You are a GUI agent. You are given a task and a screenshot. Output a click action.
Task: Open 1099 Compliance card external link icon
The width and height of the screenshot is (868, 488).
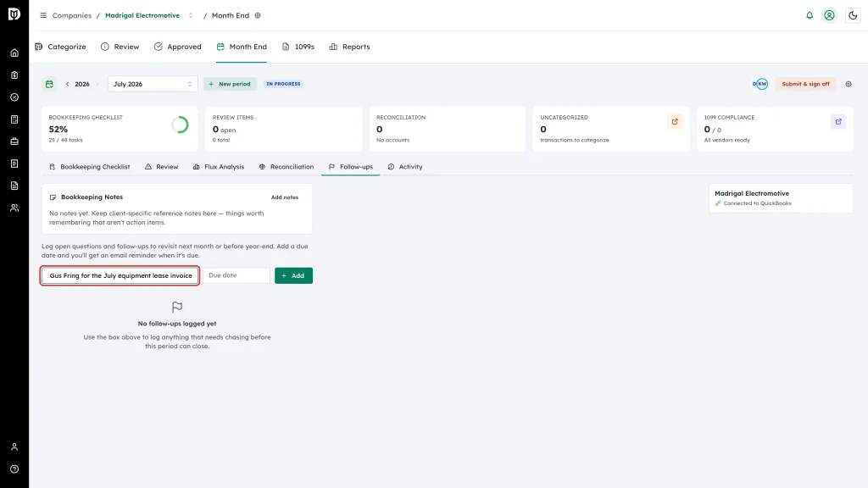838,122
